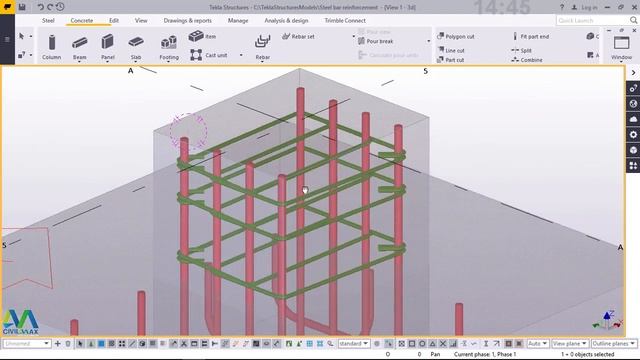The height and width of the screenshot is (360, 640).
Task: Open the Help question mark
Action: point(562,7)
